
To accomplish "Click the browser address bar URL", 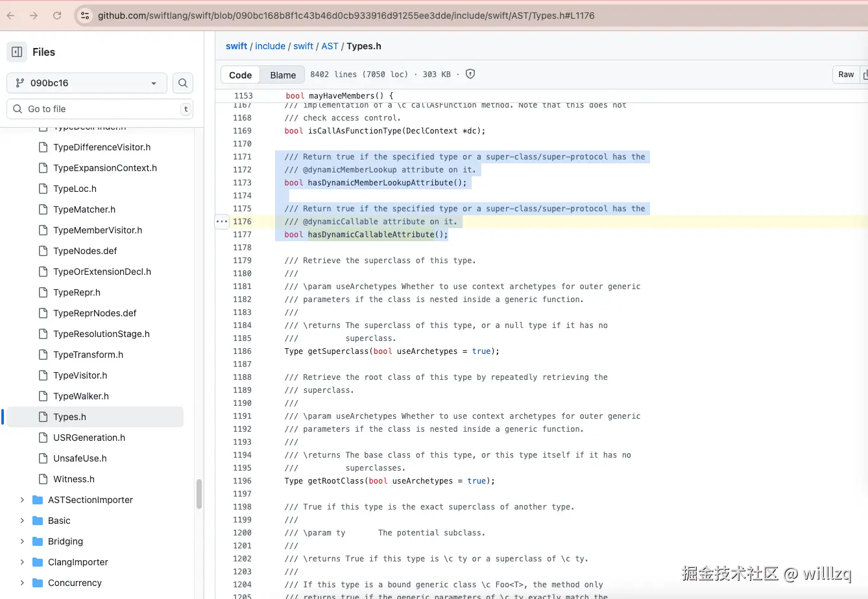I will (x=346, y=16).
